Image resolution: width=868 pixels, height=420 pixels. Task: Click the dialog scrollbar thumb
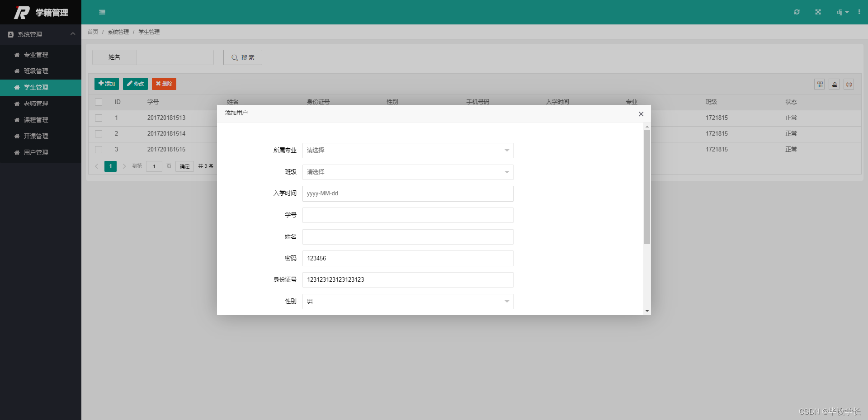click(647, 187)
